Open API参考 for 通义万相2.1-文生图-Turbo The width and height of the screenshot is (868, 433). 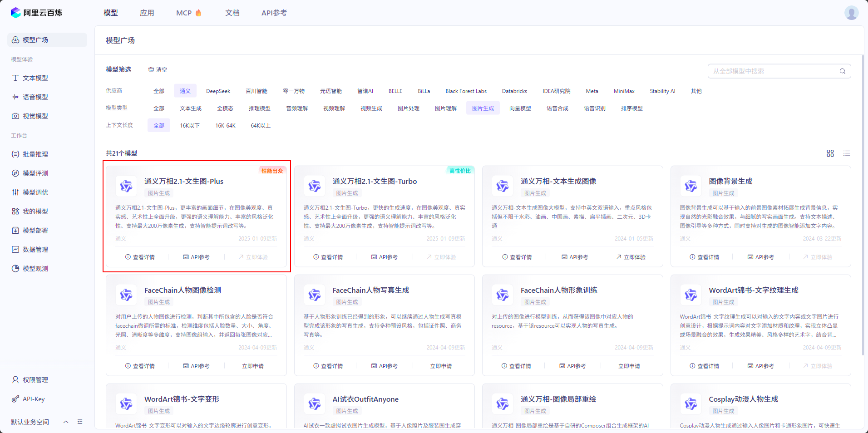click(x=385, y=257)
